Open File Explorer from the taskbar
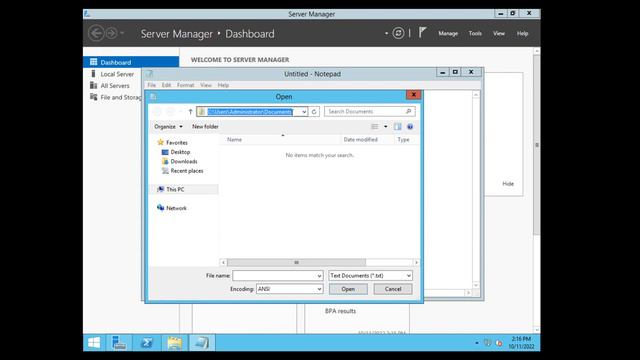640x360 pixels. [175, 342]
